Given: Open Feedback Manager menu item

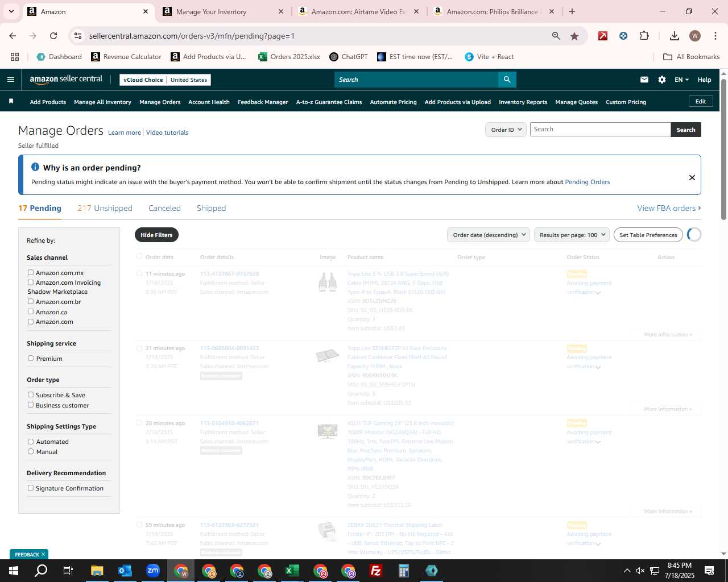Looking at the screenshot, I should tap(263, 102).
